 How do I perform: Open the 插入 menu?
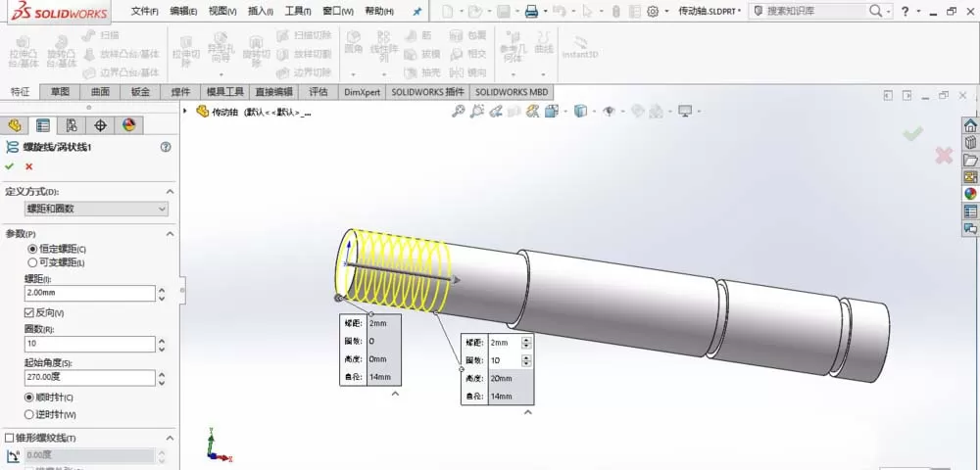tap(261, 11)
